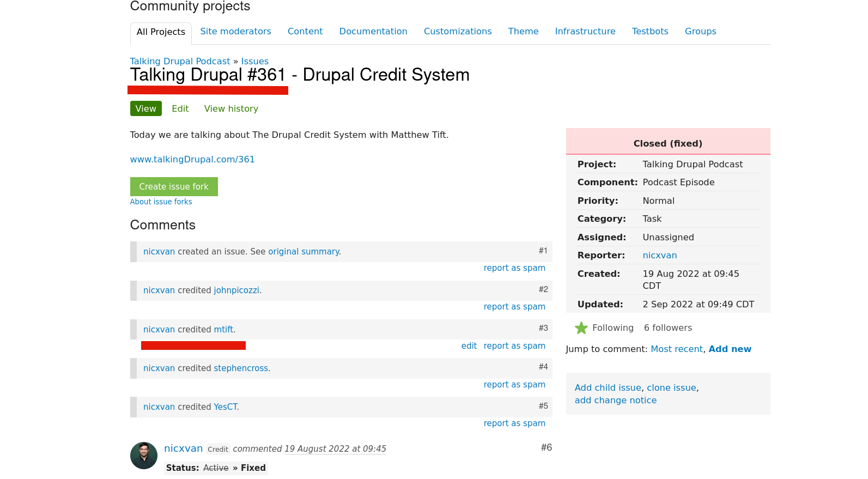Screen dimensions: 868x479
Task: Click the green Following star icon
Action: 581,328
